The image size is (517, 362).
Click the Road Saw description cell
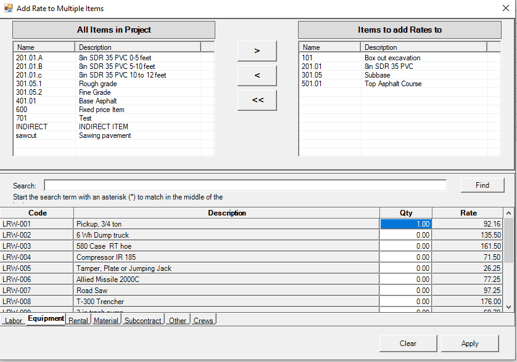pos(226,290)
